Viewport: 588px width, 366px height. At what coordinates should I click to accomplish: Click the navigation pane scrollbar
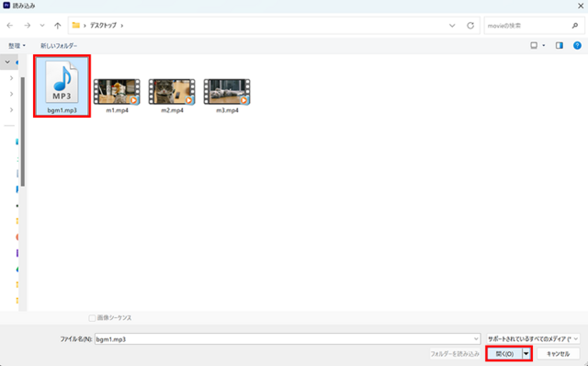click(22, 132)
